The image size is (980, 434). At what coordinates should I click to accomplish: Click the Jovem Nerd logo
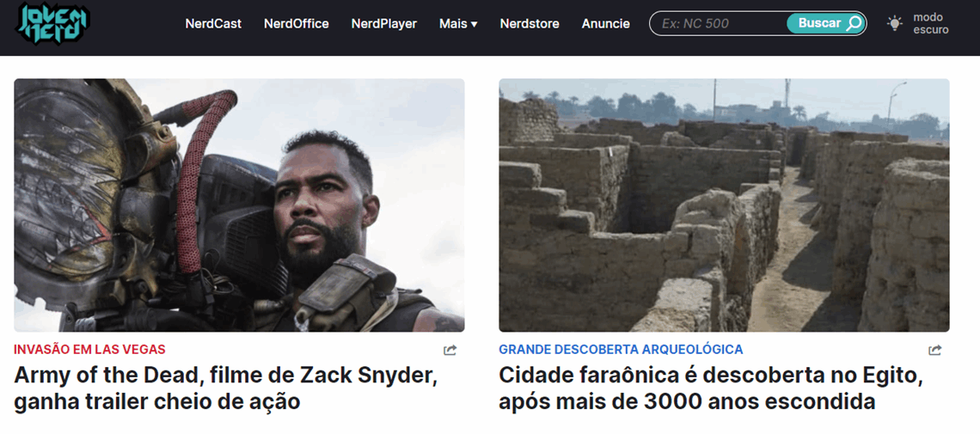52,24
